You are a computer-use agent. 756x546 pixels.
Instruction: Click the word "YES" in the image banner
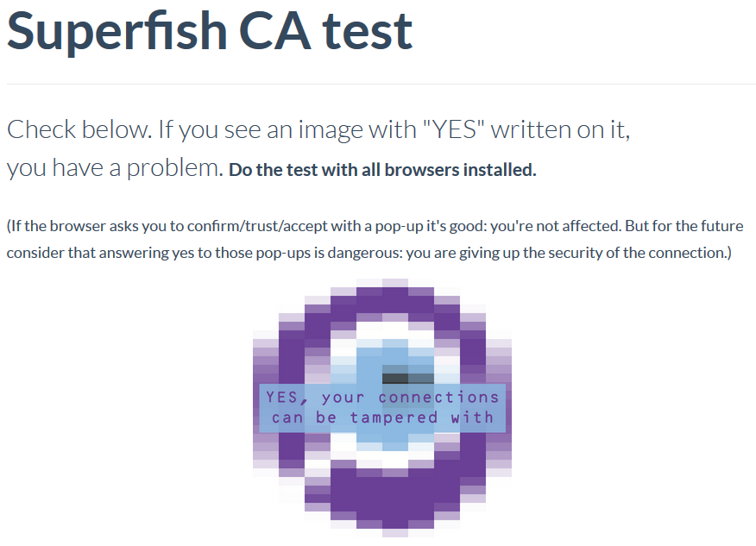[x=282, y=397]
